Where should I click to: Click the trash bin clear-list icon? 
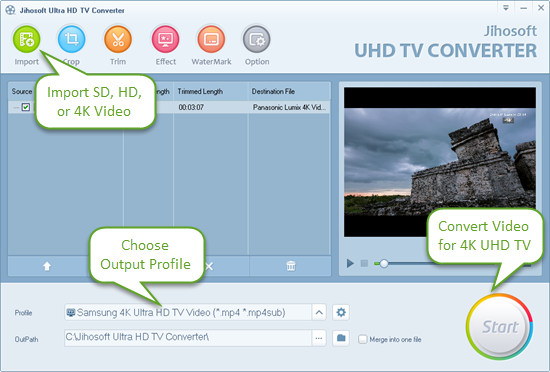291,266
